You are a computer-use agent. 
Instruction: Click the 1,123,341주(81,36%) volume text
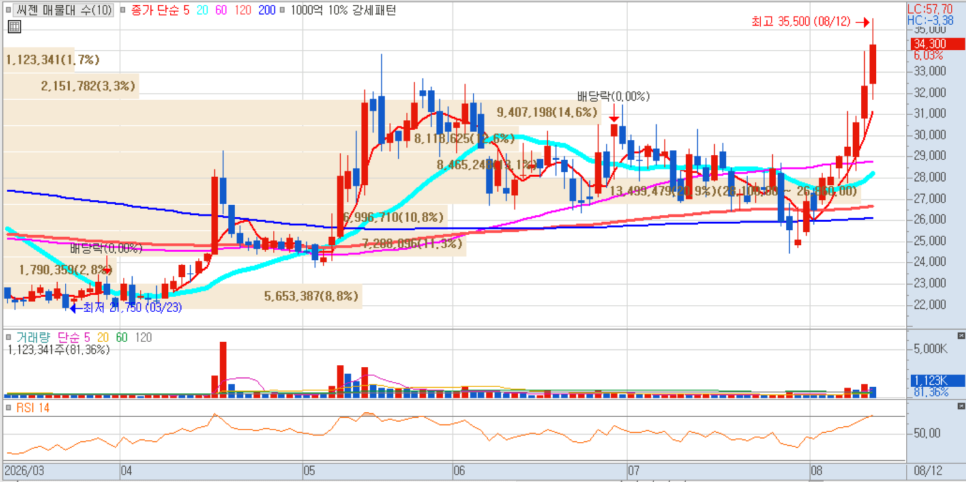[x=59, y=349]
